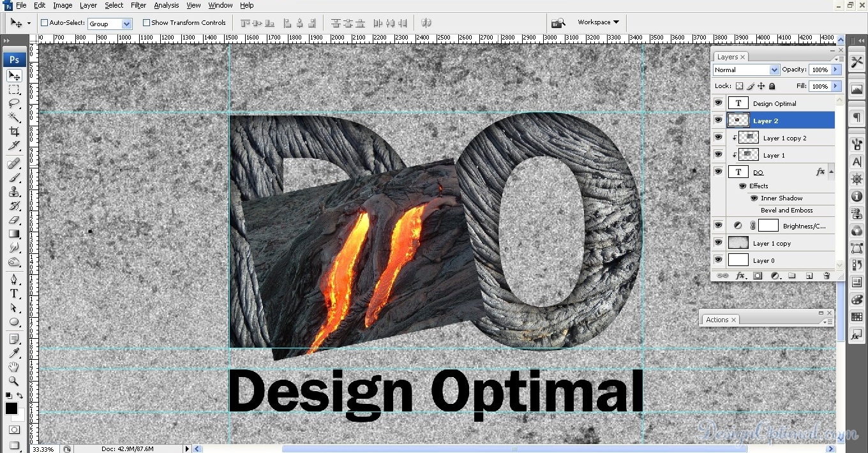Select the Notes tool

click(14, 339)
